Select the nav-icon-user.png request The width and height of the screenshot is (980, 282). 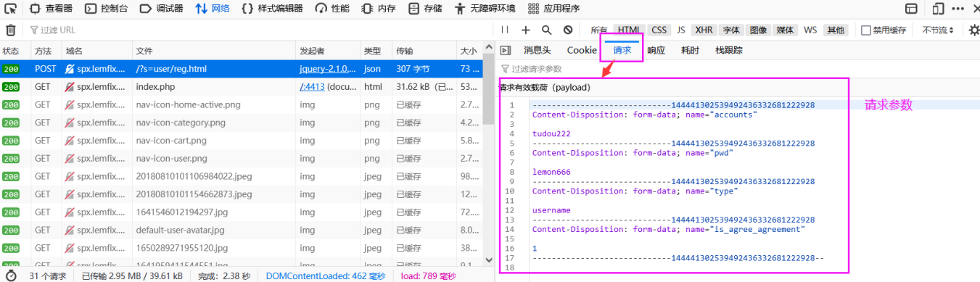point(241,158)
